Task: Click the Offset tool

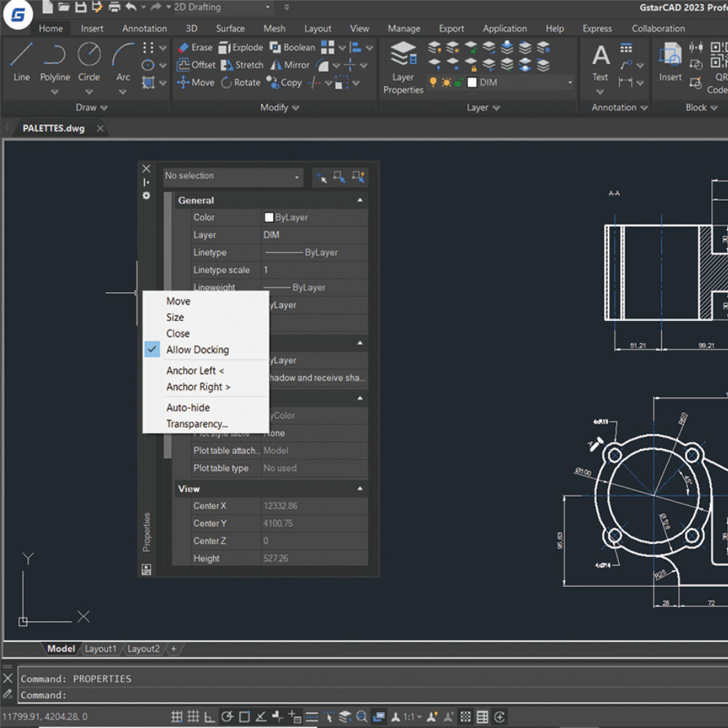Action: [196, 65]
